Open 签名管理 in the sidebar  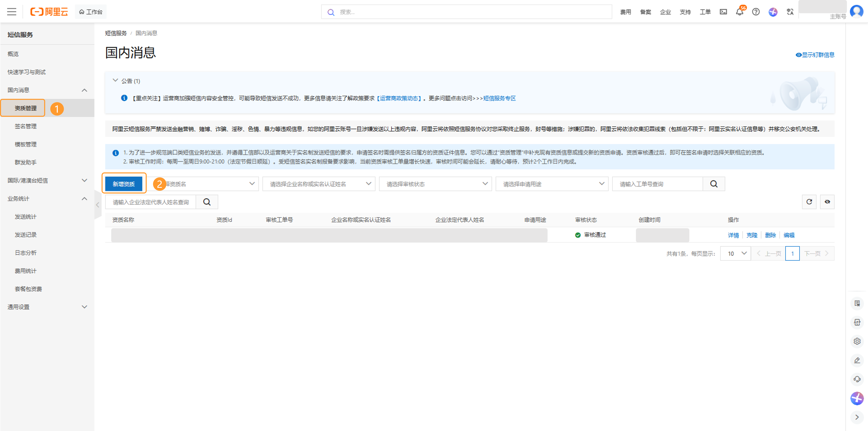point(26,126)
